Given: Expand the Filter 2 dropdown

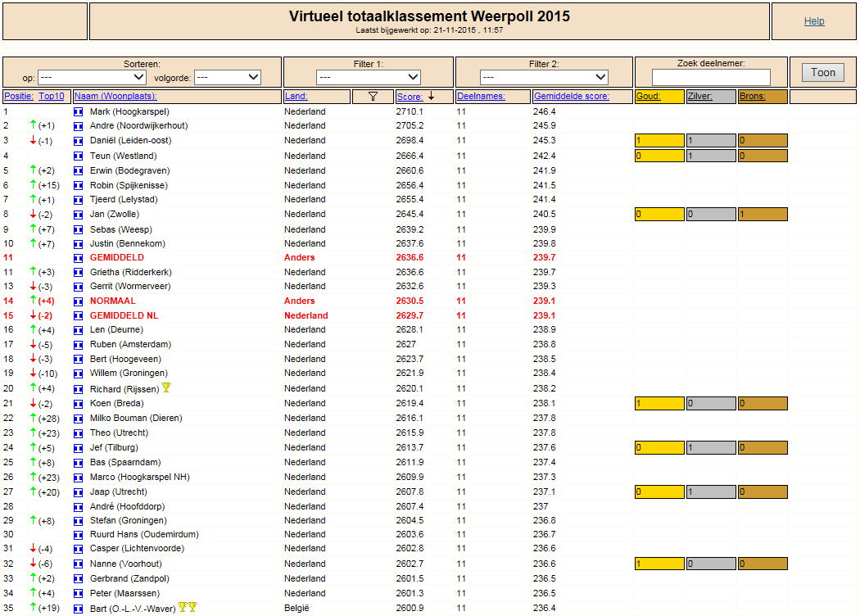Looking at the screenshot, I should pyautogui.click(x=544, y=77).
